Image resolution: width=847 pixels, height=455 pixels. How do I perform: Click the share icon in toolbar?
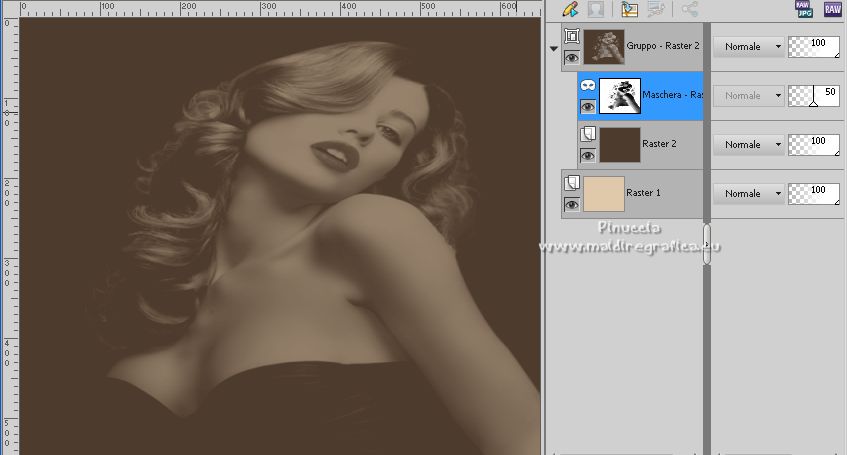[689, 10]
